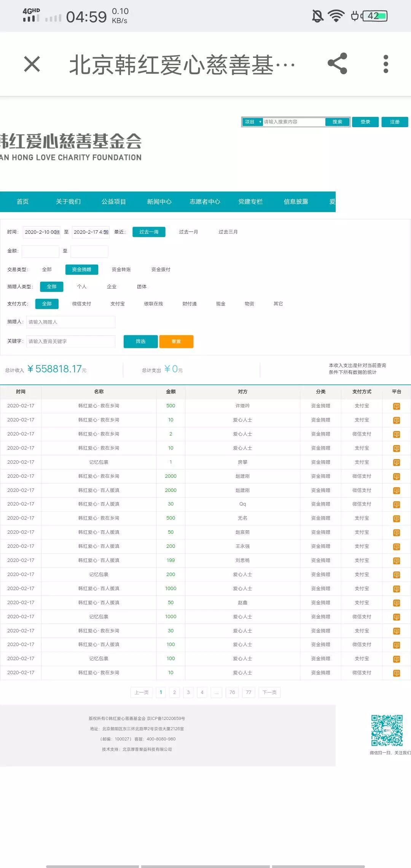Select 支付宝 payment method filter

coord(118,304)
